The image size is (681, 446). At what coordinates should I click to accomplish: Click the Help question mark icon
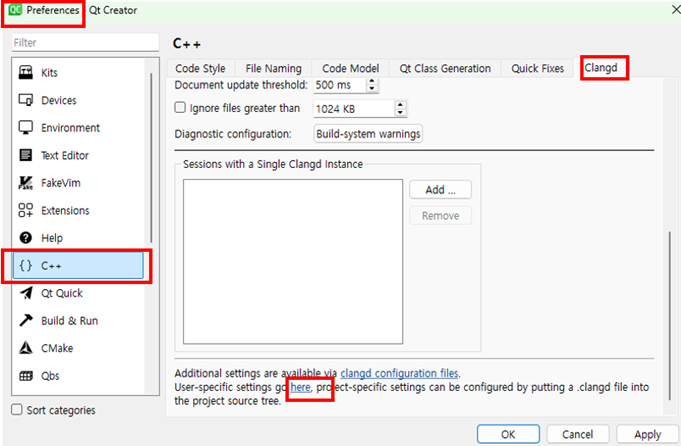click(x=26, y=238)
